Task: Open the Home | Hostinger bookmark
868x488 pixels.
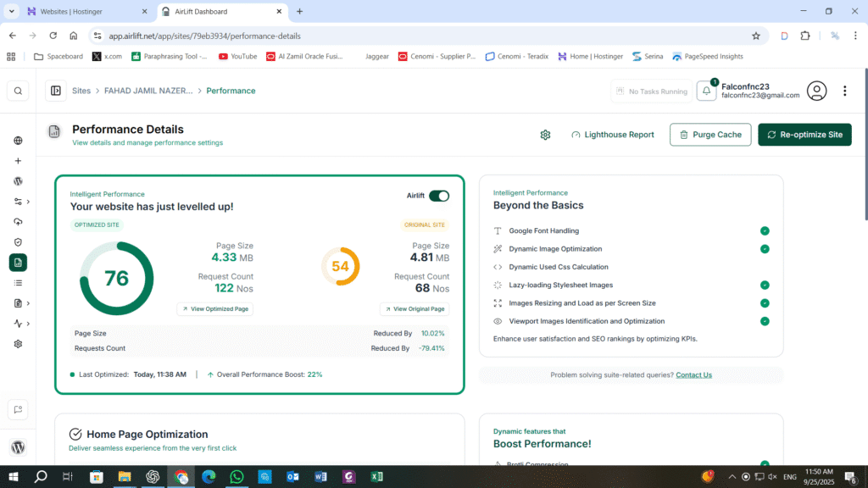Action: [x=590, y=57]
